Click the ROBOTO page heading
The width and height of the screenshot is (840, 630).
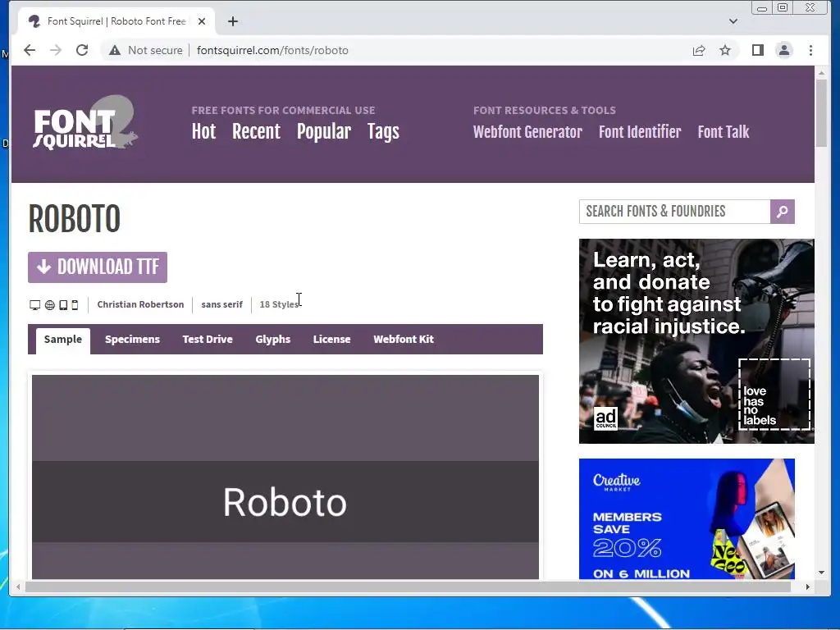(x=74, y=219)
